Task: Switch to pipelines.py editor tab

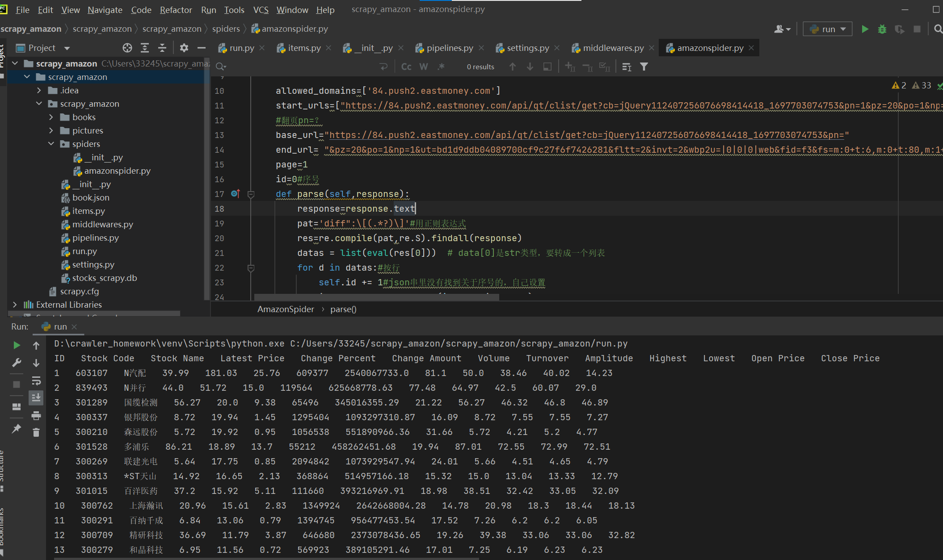Action: pos(450,48)
